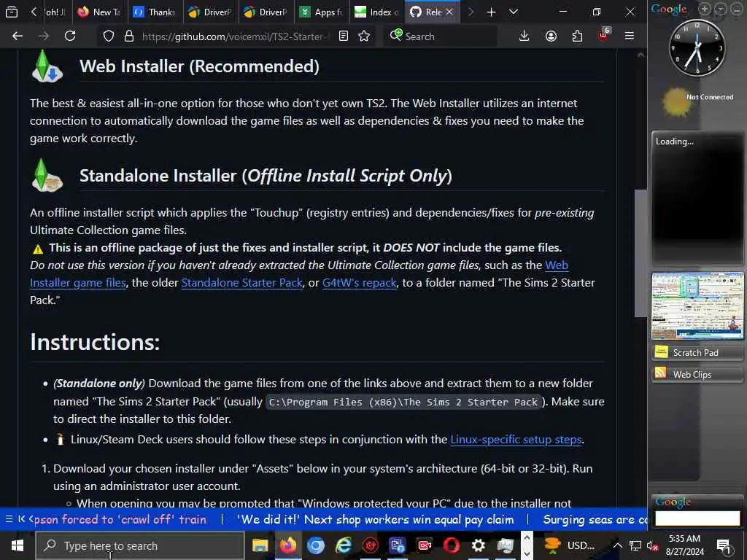
Task: Open the news ticker menu icon
Action: point(9,519)
